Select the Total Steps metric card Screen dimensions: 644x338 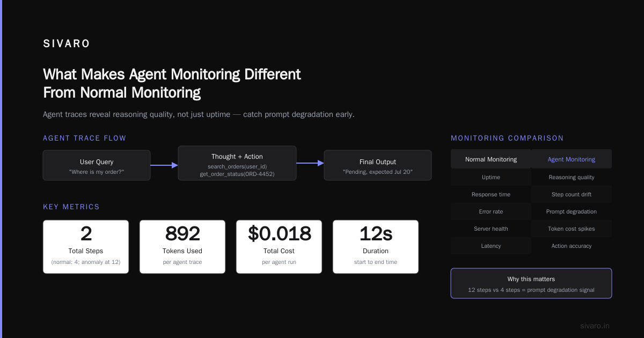click(86, 247)
